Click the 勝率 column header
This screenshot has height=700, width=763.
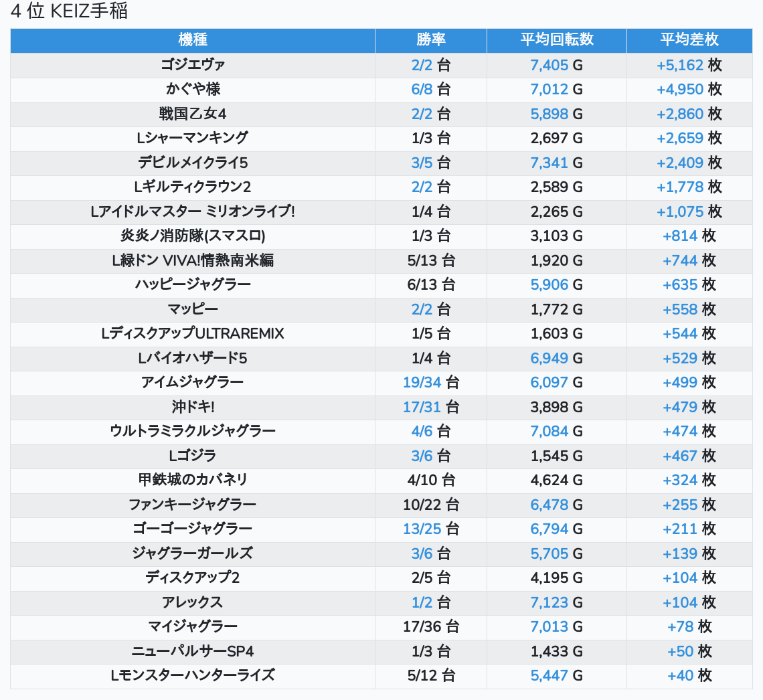tap(431, 40)
